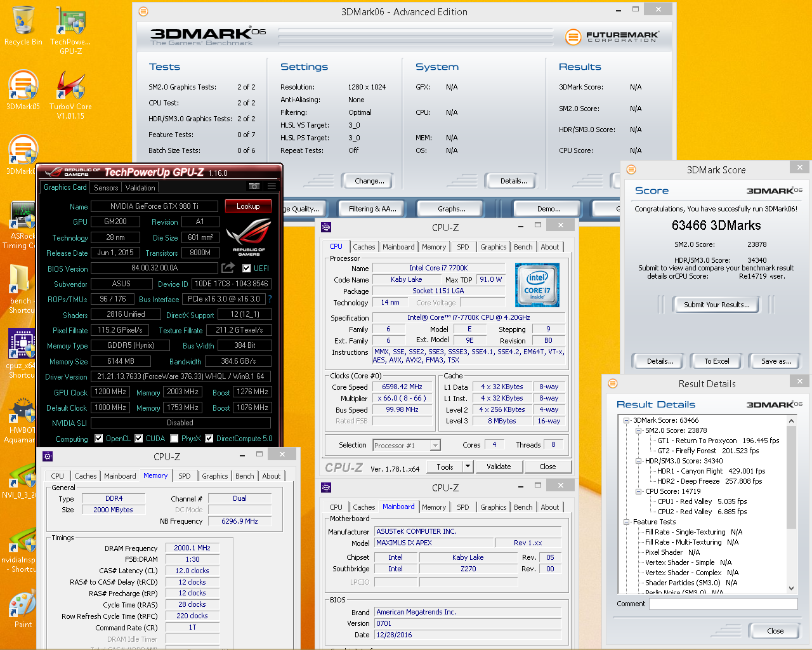
Task: Click Change... in 3DMark06 Settings
Action: (369, 181)
